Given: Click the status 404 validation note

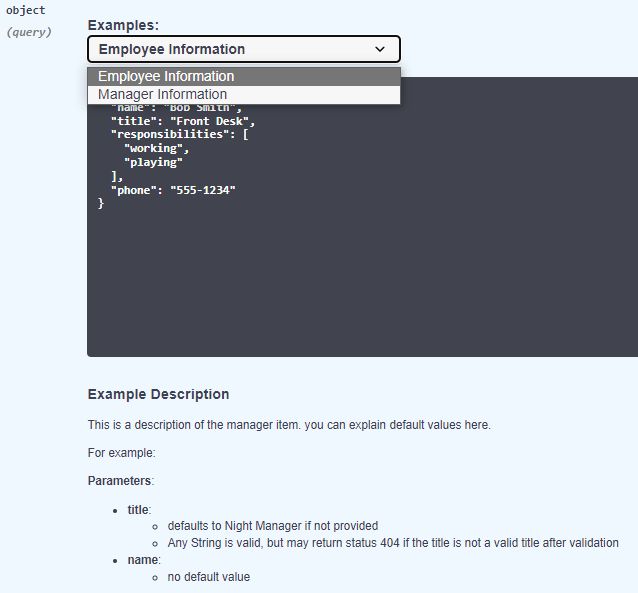Looking at the screenshot, I should (x=393, y=543).
